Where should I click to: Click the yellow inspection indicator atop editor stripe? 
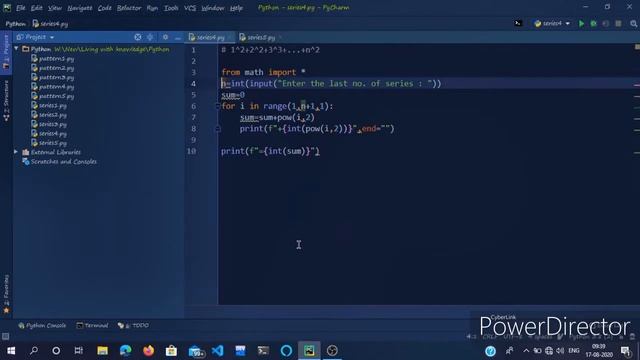click(x=637, y=47)
